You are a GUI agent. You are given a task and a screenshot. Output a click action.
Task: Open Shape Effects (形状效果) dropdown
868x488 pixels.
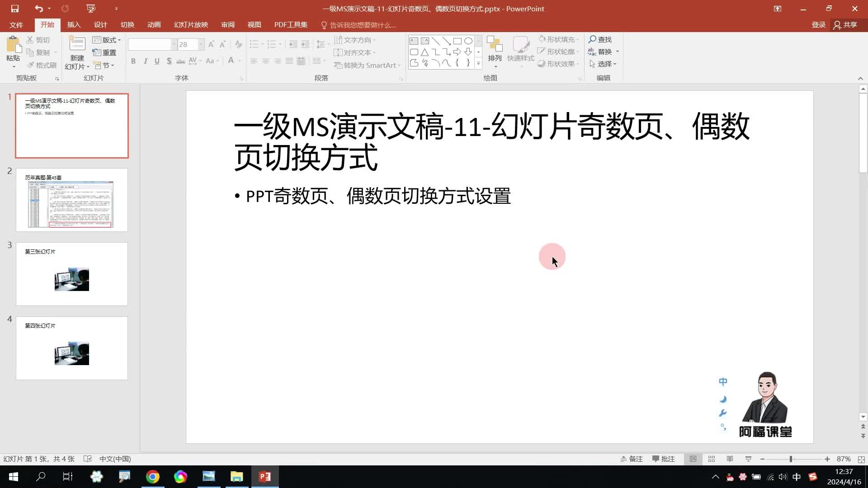[559, 64]
